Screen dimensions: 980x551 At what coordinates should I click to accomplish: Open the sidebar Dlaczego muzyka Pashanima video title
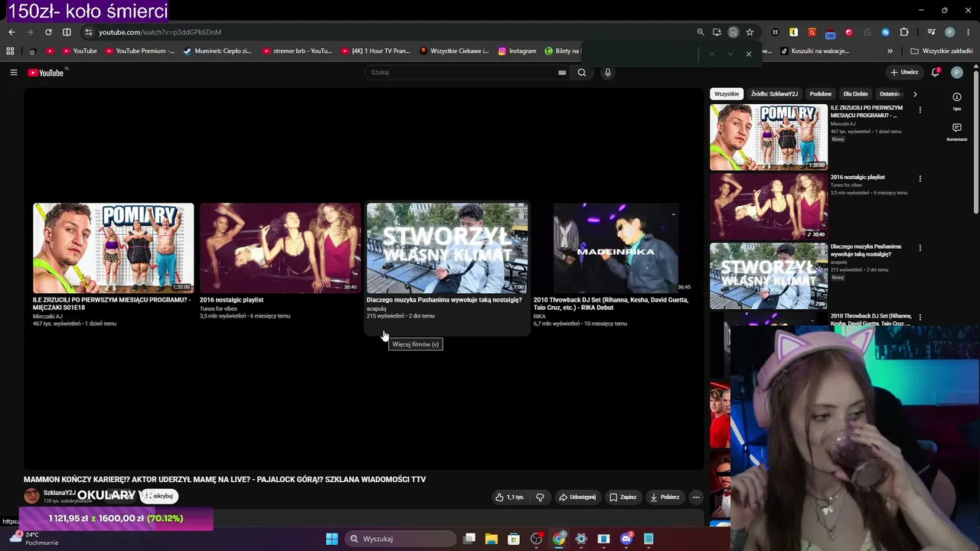866,250
